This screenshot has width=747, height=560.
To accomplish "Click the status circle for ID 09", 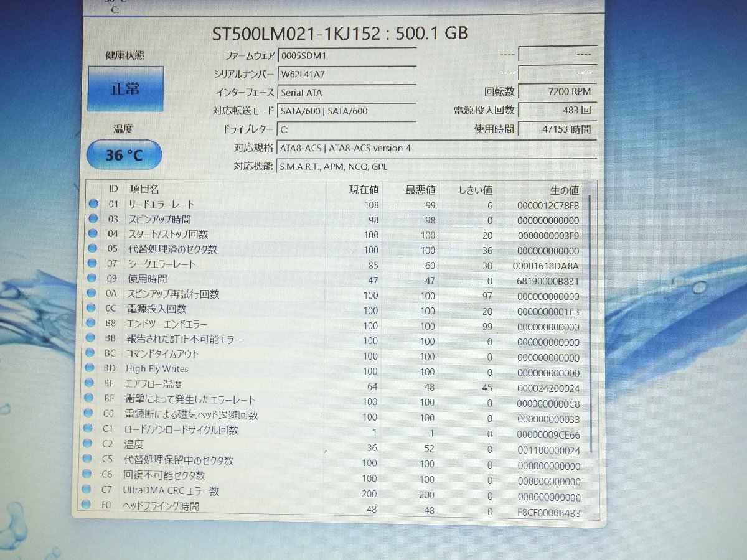I will (x=93, y=278).
